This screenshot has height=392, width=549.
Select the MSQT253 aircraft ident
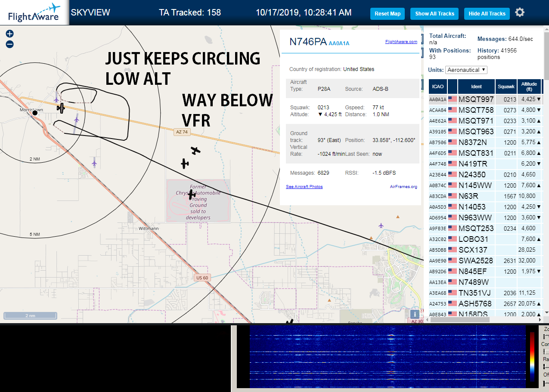pos(476,228)
